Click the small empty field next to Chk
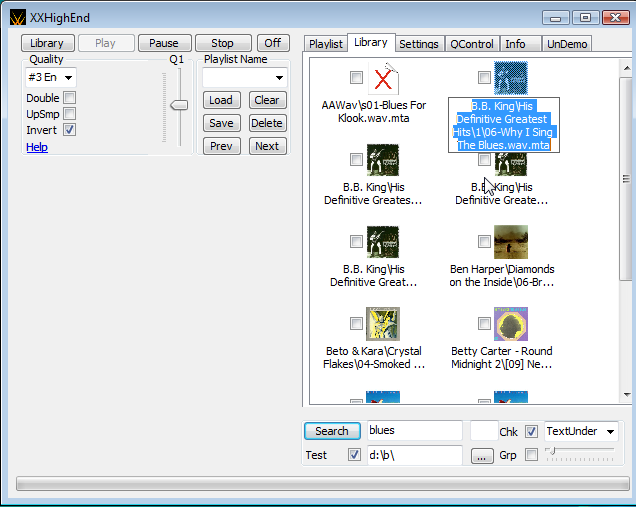The image size is (636, 507). (x=484, y=430)
